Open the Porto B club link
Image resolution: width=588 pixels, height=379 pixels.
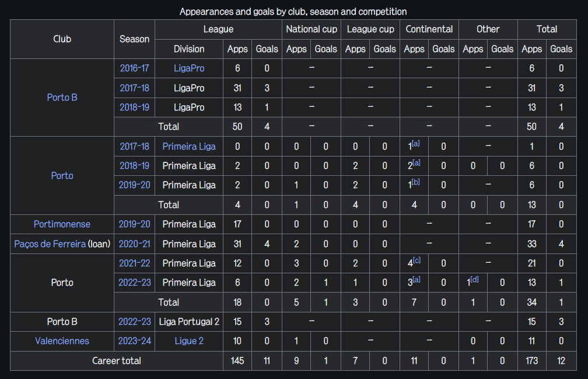click(62, 98)
